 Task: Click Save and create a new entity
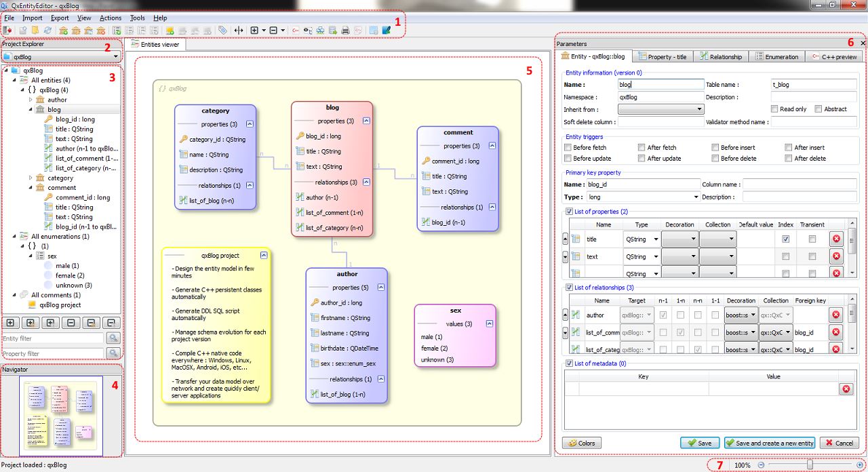769,443
